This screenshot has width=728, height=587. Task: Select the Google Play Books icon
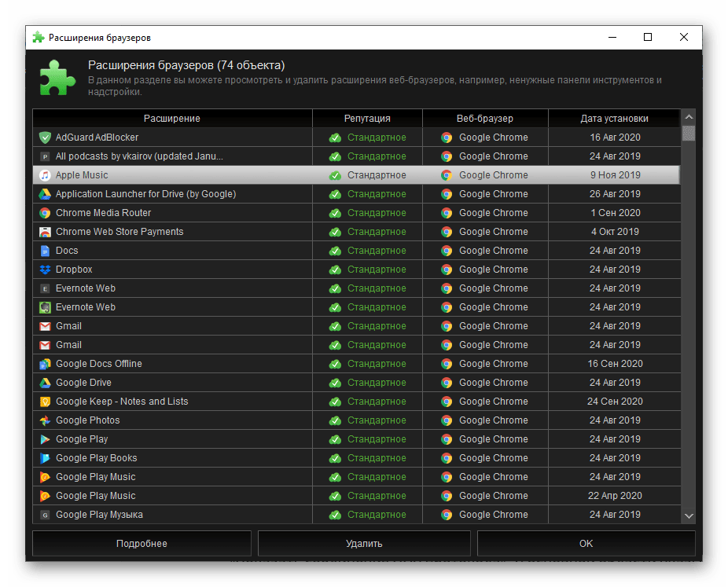[x=45, y=458]
